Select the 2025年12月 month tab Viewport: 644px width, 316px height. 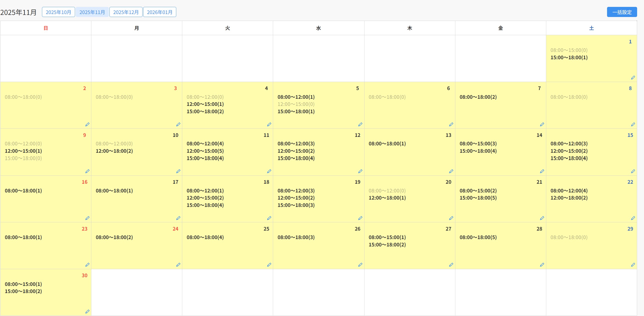[126, 12]
